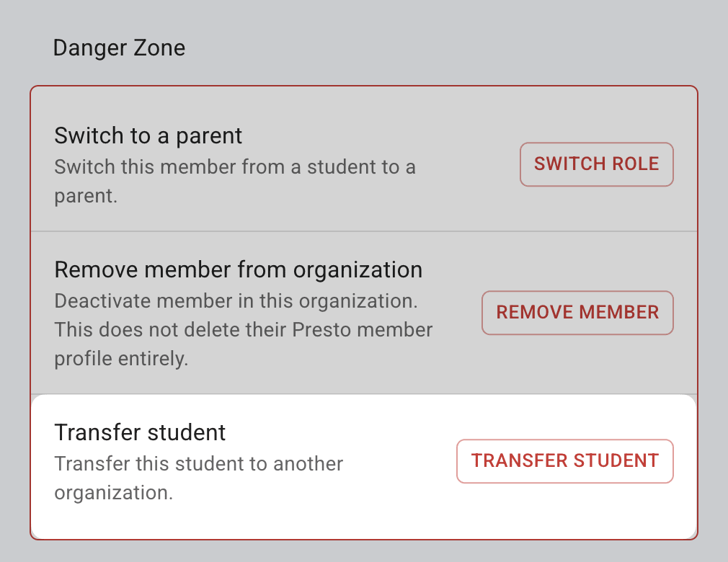
Task: Select the Danger Zone heading
Action: [119, 48]
